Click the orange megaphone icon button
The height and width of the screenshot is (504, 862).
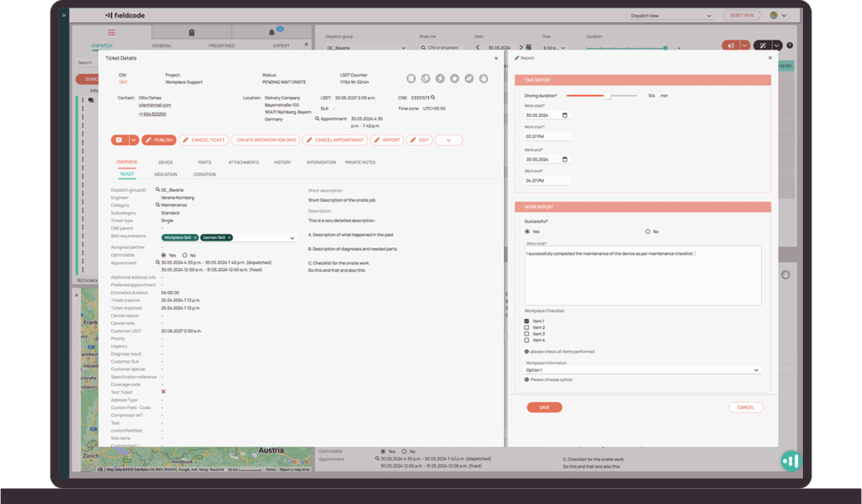(732, 45)
